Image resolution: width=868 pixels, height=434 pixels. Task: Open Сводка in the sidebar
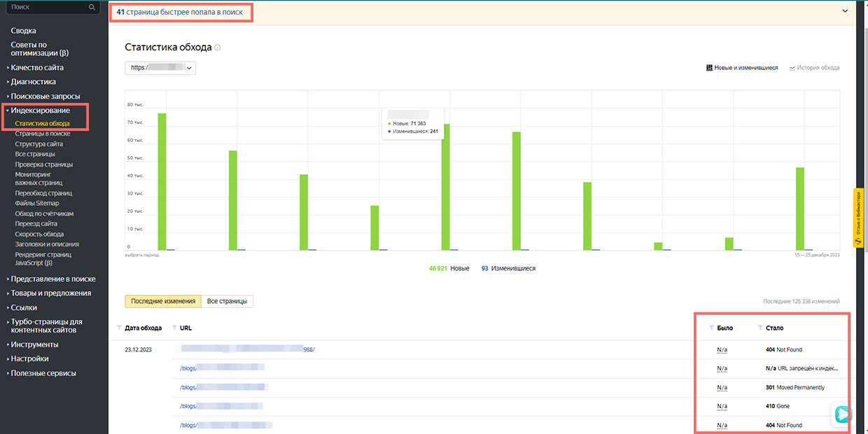(x=24, y=31)
